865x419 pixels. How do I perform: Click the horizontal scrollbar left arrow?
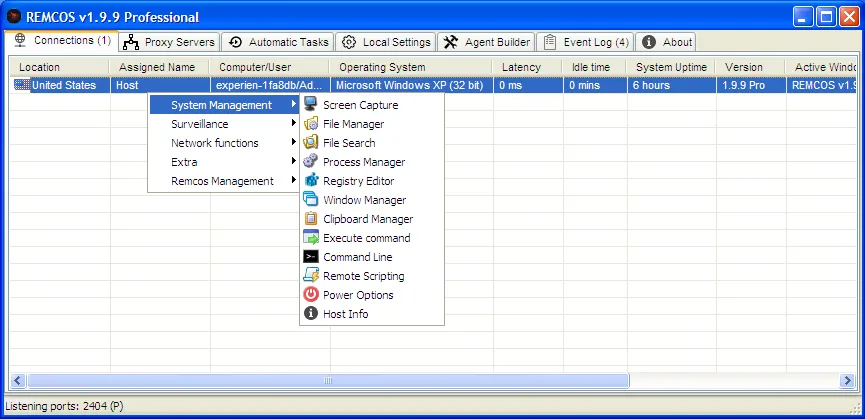[18, 380]
